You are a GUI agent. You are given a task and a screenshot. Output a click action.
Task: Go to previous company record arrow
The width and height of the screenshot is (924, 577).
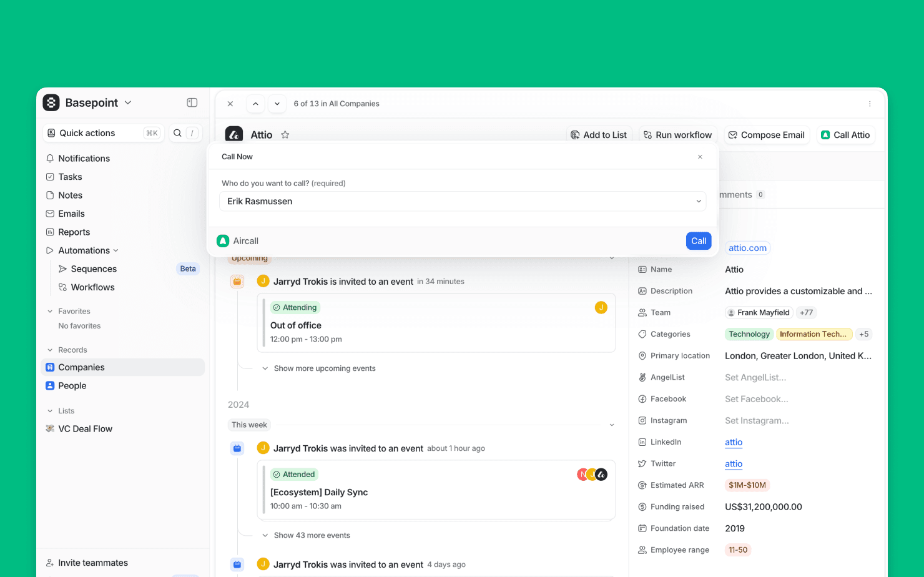point(255,104)
